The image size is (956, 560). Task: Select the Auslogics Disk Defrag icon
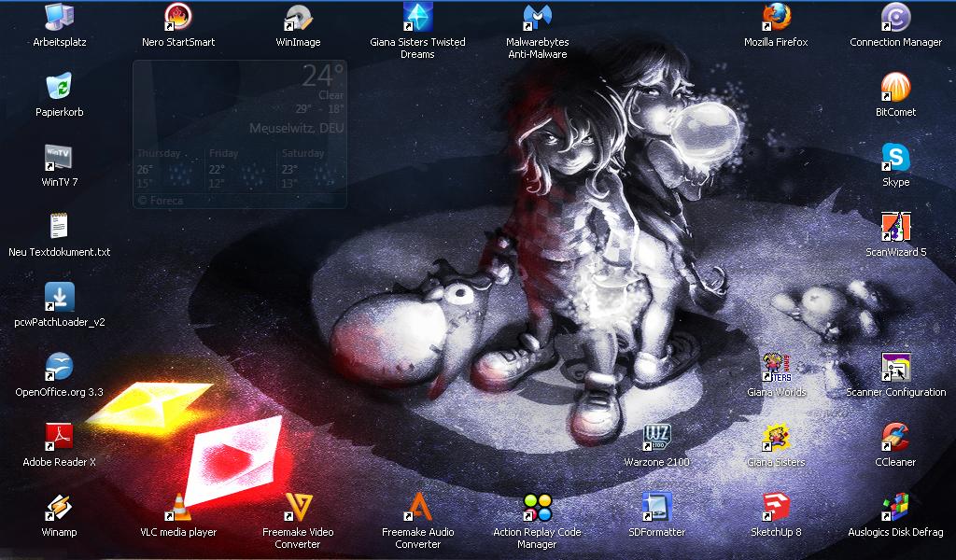click(895, 508)
